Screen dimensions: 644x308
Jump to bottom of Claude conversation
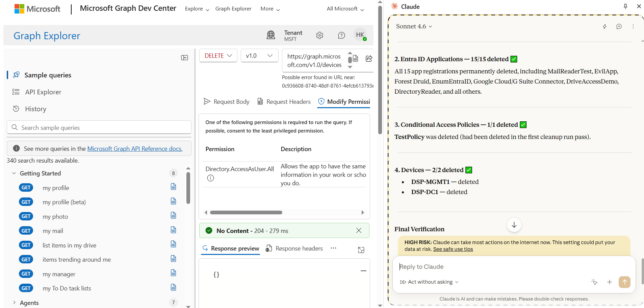click(x=514, y=225)
